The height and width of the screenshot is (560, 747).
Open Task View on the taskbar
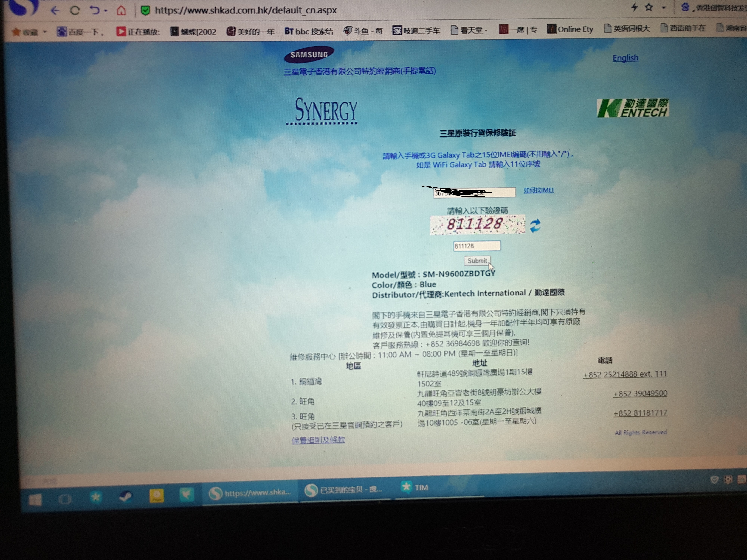point(65,499)
